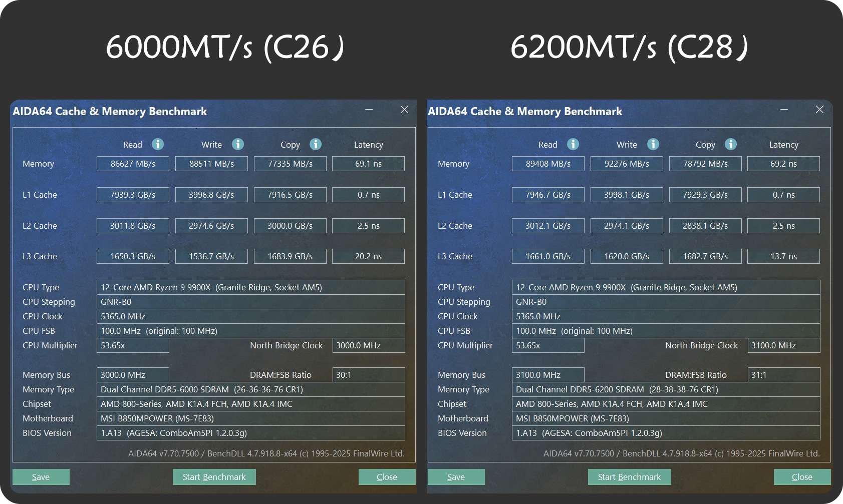Start Benchmark in the DDR5-6200 window
This screenshot has height=504, width=843.
coord(630,477)
